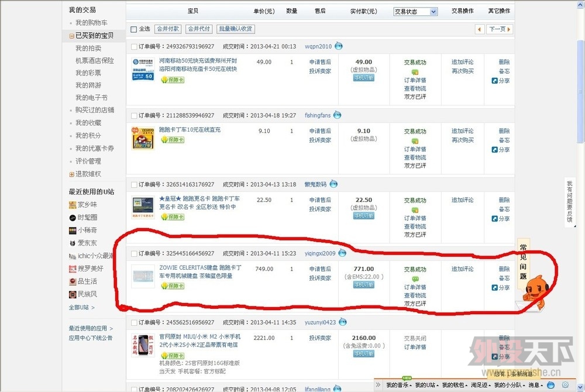585x392 pixels.
Task: Click green comment icon in the 771.00 order
Action: (415, 279)
